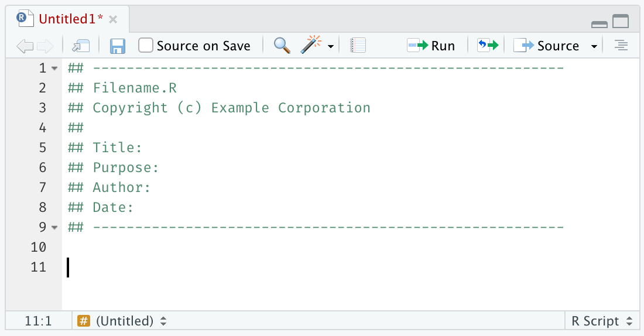Open the Source button dropdown arrow
Screen dimensions: 644x336
pos(594,46)
